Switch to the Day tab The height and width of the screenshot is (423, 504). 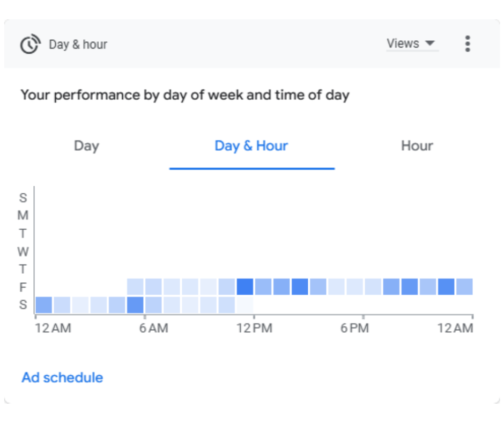[x=86, y=146]
